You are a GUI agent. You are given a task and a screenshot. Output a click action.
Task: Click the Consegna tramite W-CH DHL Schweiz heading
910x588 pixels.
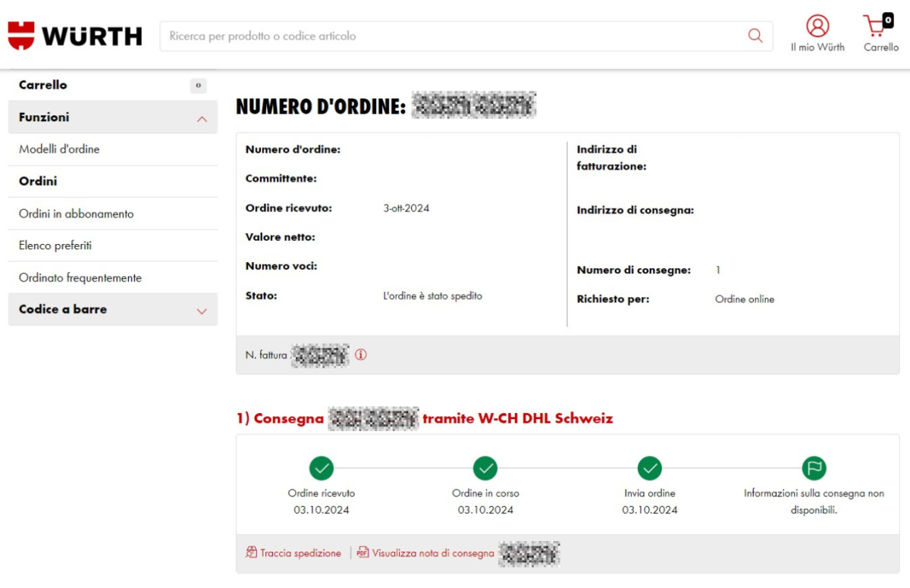pos(425,418)
